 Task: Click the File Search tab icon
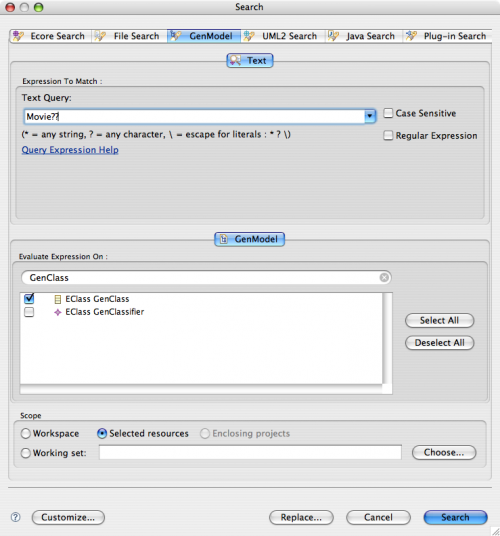tap(100, 36)
